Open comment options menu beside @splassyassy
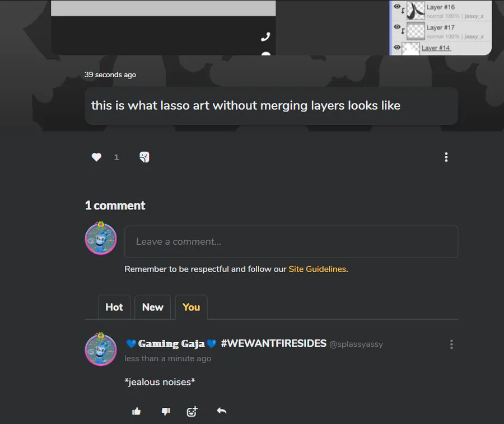504x424 pixels. pos(451,344)
